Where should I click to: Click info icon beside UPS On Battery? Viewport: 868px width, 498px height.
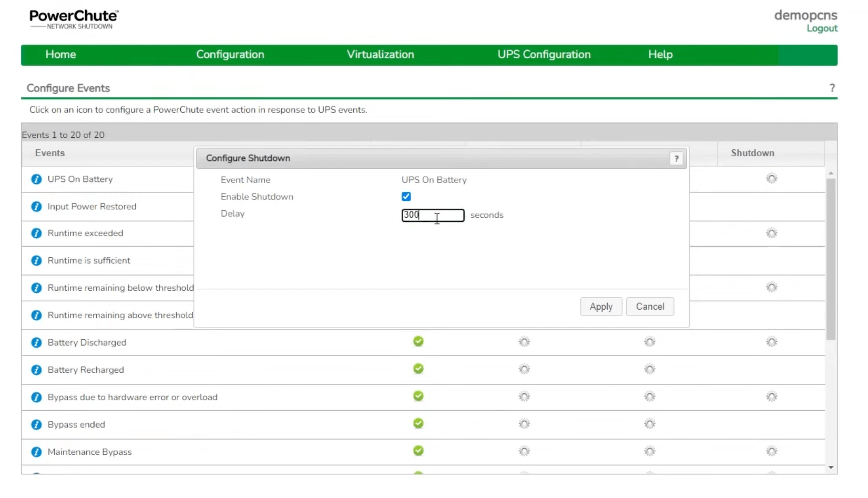click(36, 179)
